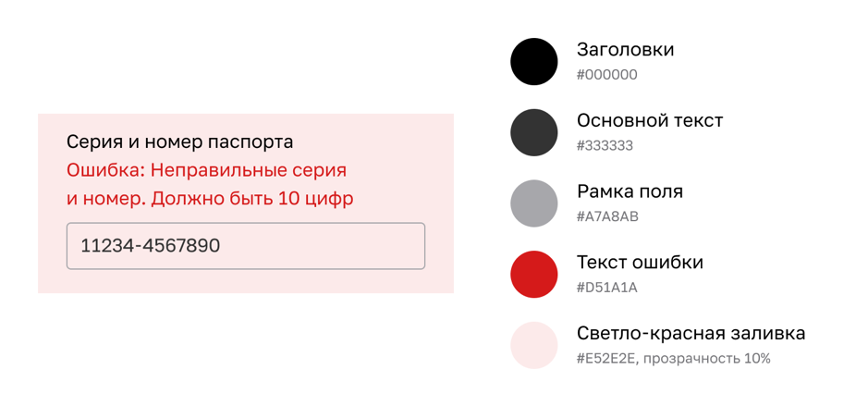Image resolution: width=868 pixels, height=406 pixels.
Task: Click the #333333 hex value
Action: (605, 146)
